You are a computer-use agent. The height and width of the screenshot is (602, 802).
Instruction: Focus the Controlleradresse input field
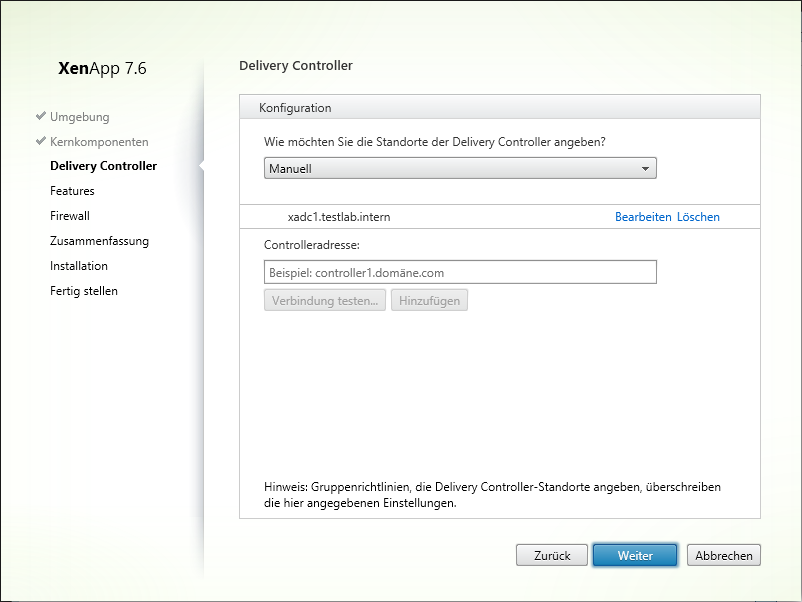(x=460, y=272)
